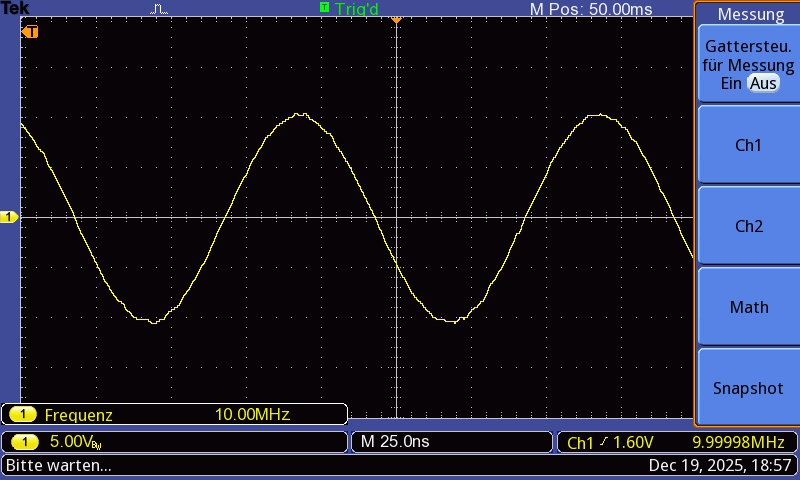Click the M Pos: 50.00ms readout
The image size is (800, 480).
[591, 9]
